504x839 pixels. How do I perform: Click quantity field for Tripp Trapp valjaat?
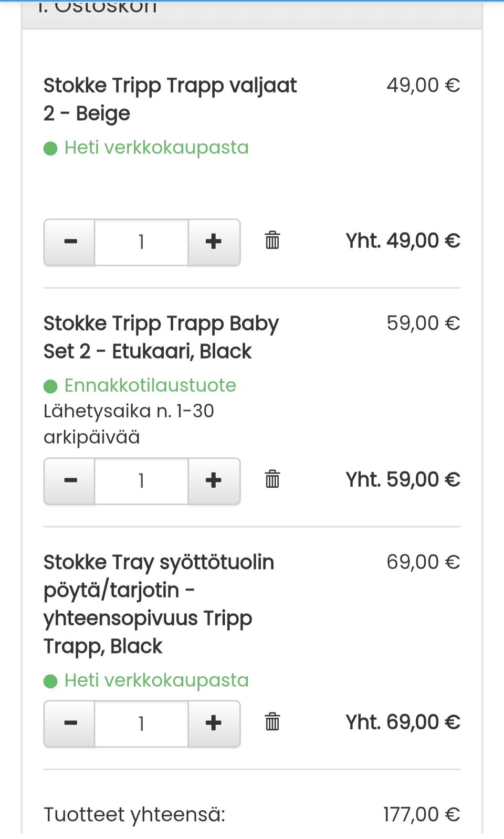[141, 242]
